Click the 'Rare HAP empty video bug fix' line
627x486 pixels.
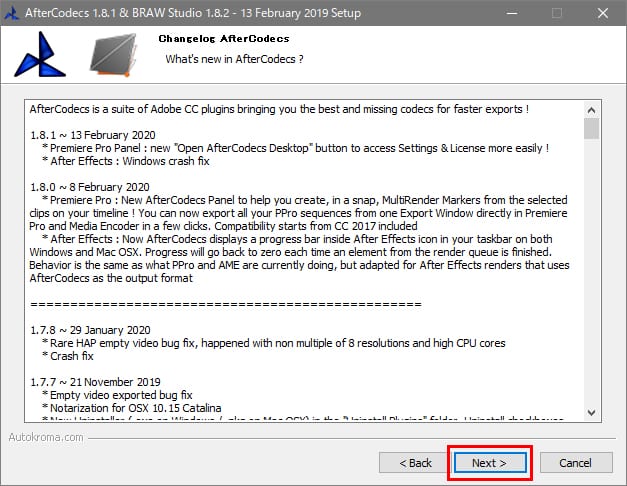[274, 343]
